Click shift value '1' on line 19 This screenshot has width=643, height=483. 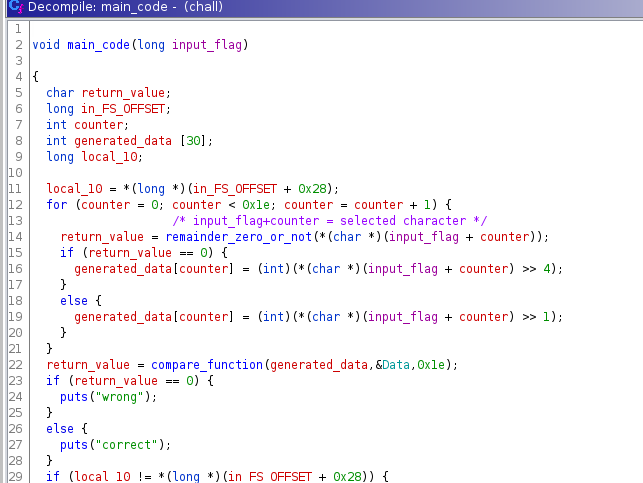pos(547,317)
